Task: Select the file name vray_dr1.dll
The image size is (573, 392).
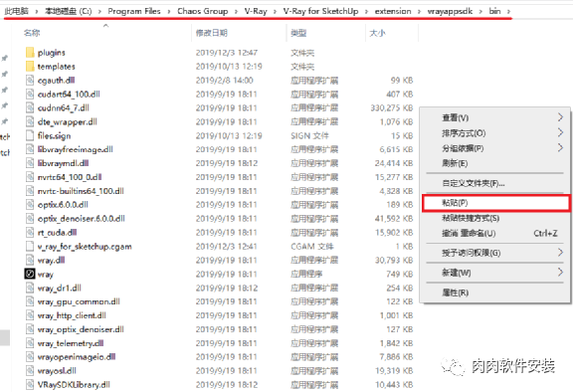Action: coord(60,288)
